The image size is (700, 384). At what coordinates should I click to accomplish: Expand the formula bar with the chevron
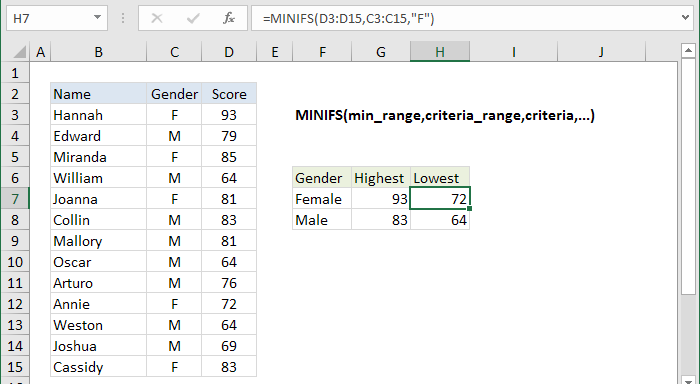(686, 18)
